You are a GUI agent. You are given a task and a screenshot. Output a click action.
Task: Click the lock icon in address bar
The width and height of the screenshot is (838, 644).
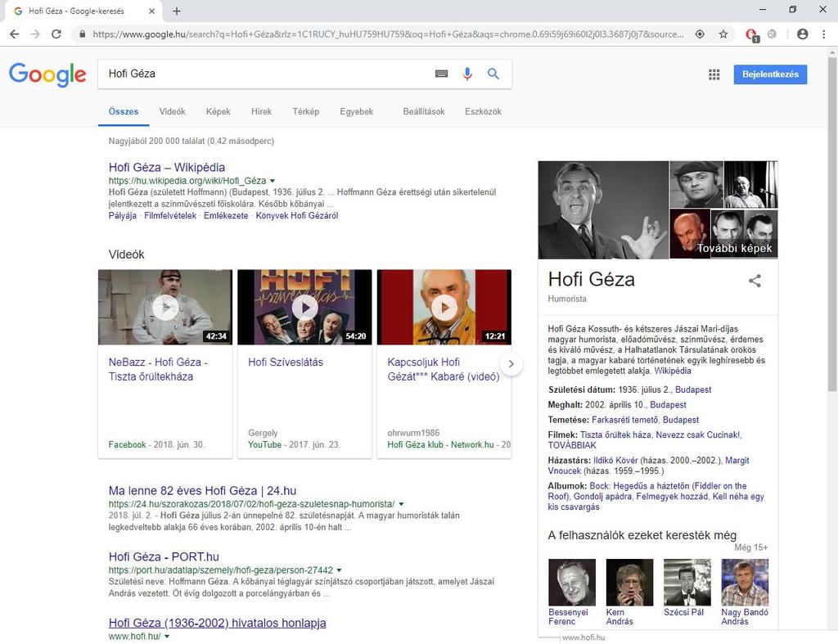tap(82, 34)
